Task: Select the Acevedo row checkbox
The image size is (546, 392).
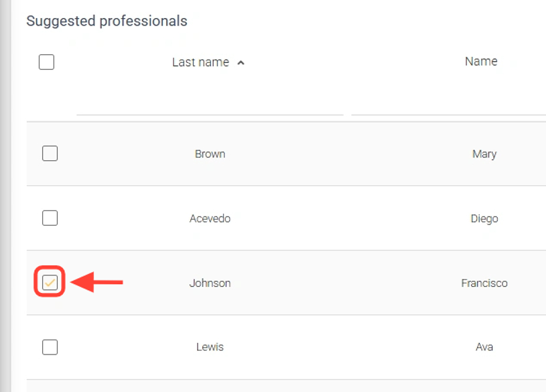Action: tap(50, 218)
